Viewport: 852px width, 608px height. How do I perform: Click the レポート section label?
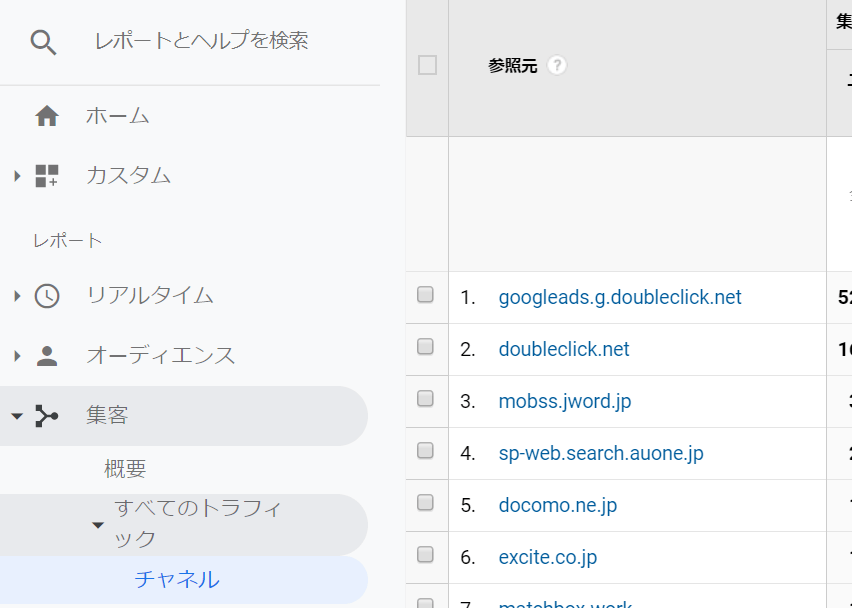(68, 241)
